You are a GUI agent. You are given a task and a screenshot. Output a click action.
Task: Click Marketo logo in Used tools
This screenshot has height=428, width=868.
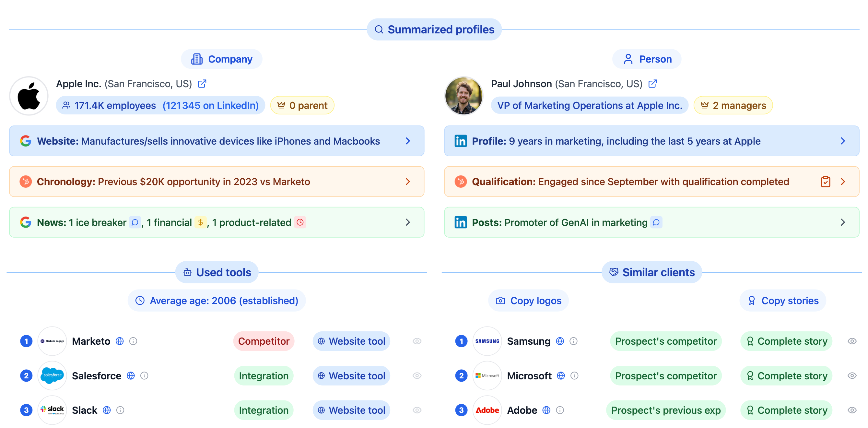tap(52, 341)
